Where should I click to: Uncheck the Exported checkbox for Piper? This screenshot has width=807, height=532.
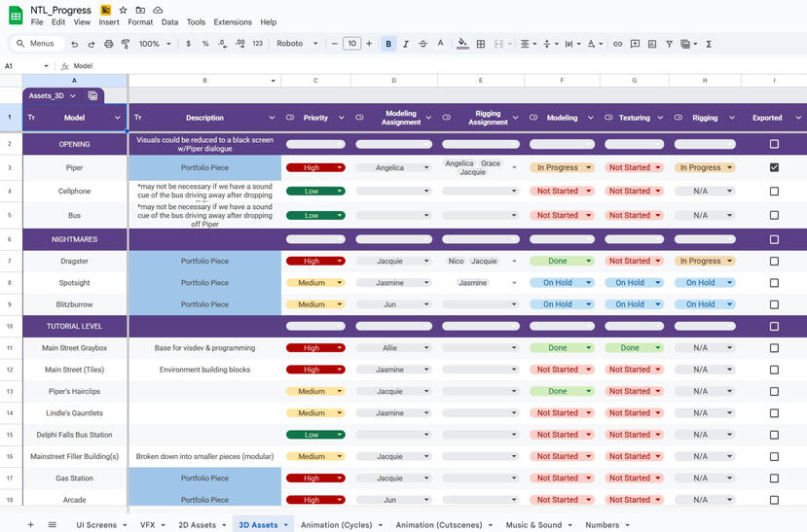pyautogui.click(x=774, y=167)
